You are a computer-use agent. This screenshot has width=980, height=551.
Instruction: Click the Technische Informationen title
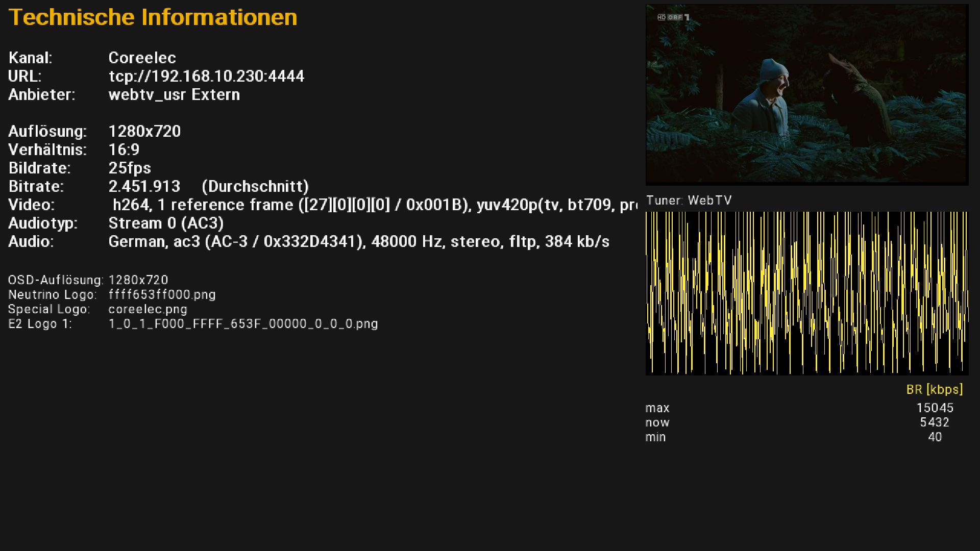[153, 17]
